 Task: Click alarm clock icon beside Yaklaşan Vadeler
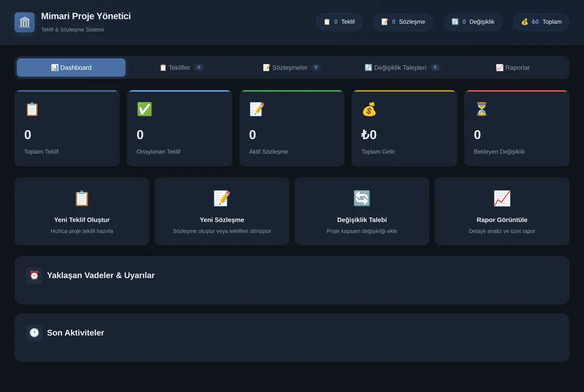point(35,275)
